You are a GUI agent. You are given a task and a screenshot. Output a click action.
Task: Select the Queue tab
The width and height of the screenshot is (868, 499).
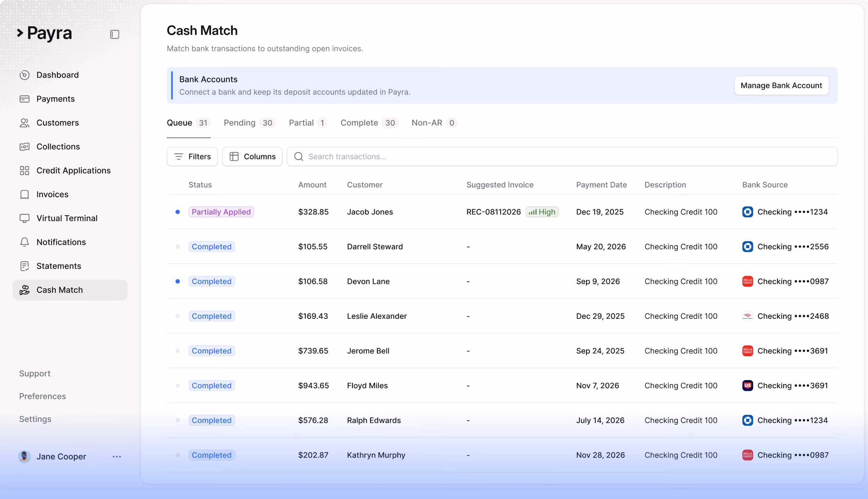(x=189, y=123)
